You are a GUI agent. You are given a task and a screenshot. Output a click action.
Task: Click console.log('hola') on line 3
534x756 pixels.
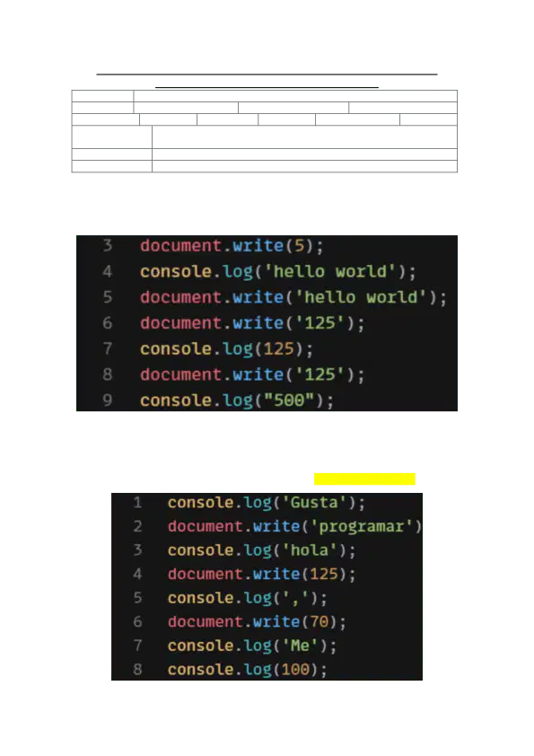tap(261, 550)
